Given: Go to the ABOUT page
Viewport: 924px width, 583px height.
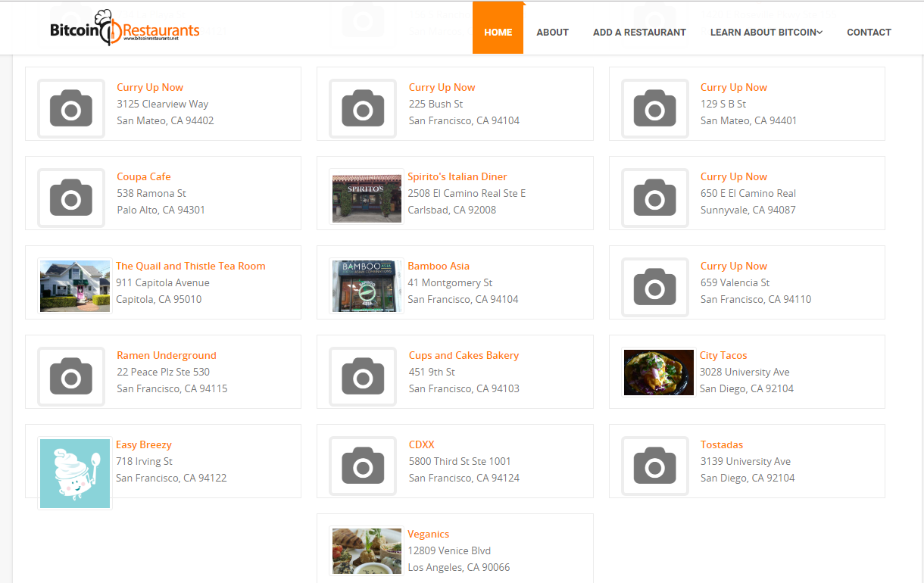Looking at the screenshot, I should [552, 32].
